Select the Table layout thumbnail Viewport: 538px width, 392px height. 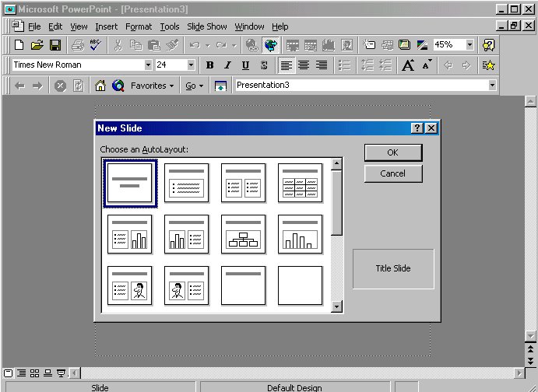[301, 183]
